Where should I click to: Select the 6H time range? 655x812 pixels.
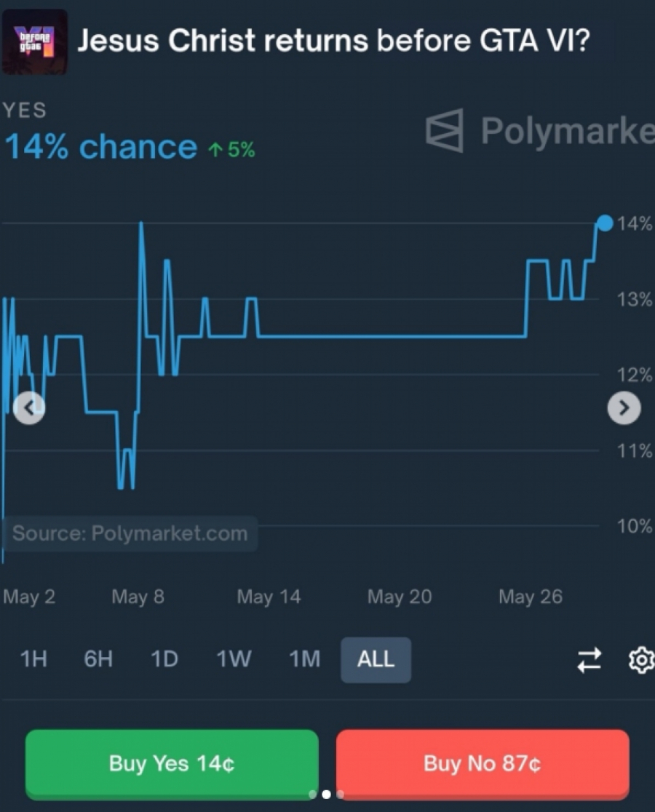click(x=98, y=660)
